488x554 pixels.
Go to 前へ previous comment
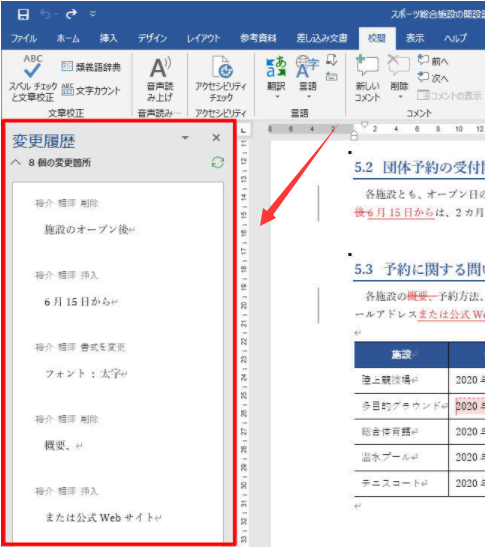point(433,61)
